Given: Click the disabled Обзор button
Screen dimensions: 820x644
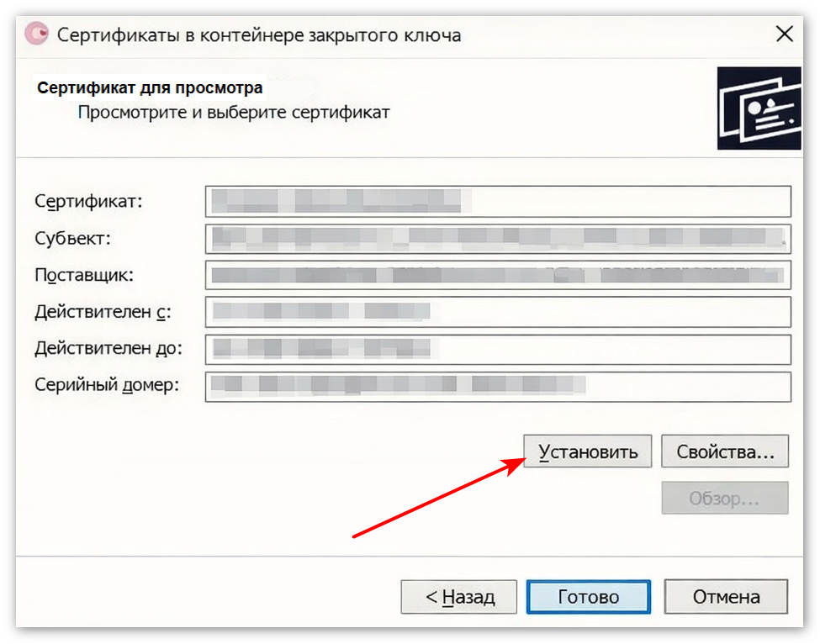Looking at the screenshot, I should click(x=725, y=498).
